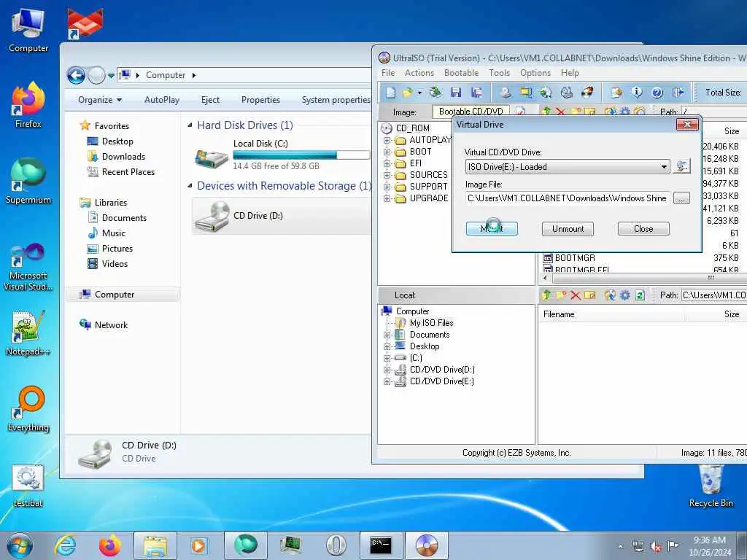The width and height of the screenshot is (747, 560).
Task: Open the Windows Start menu
Action: [20, 545]
